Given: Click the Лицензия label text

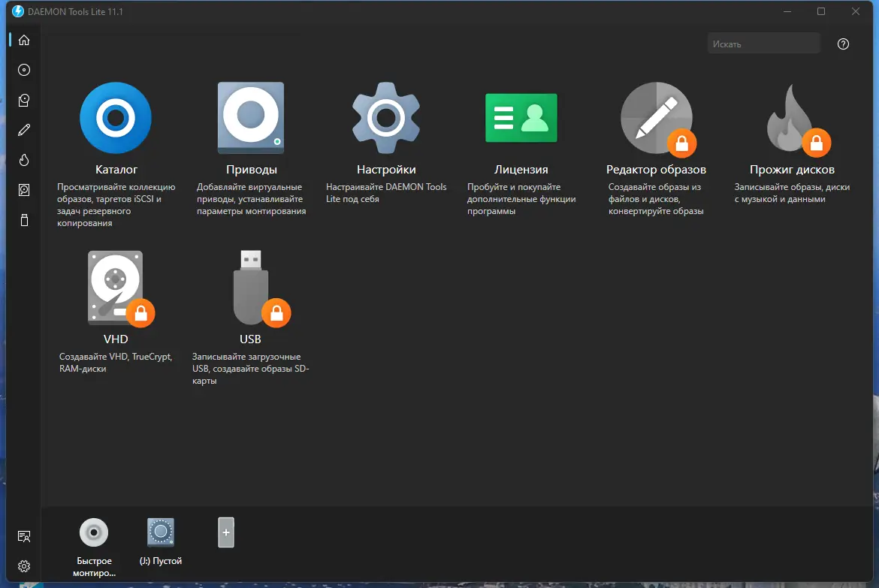Looking at the screenshot, I should [521, 169].
